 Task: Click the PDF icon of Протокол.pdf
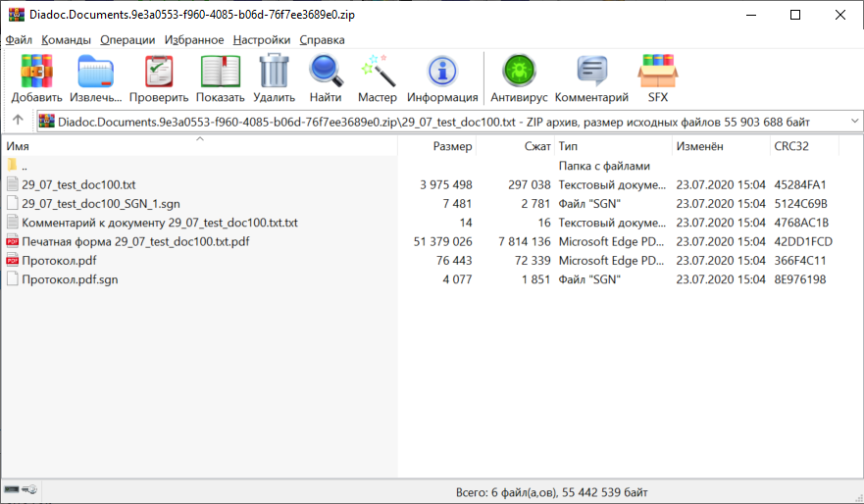click(x=13, y=260)
